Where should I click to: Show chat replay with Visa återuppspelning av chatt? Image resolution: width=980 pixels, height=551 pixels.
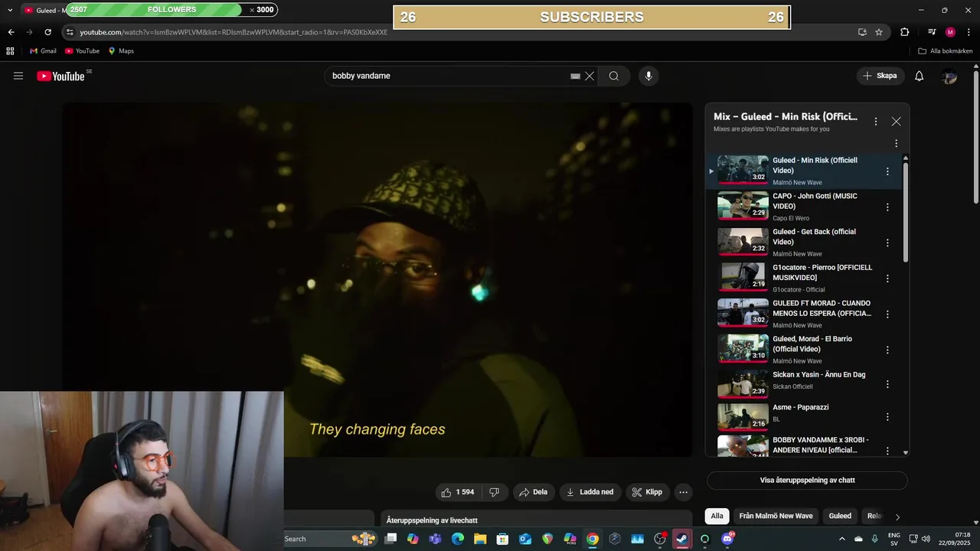pos(807,481)
